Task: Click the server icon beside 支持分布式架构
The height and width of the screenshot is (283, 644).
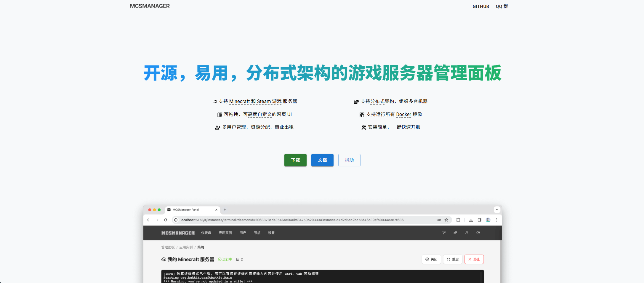Action: (356, 102)
